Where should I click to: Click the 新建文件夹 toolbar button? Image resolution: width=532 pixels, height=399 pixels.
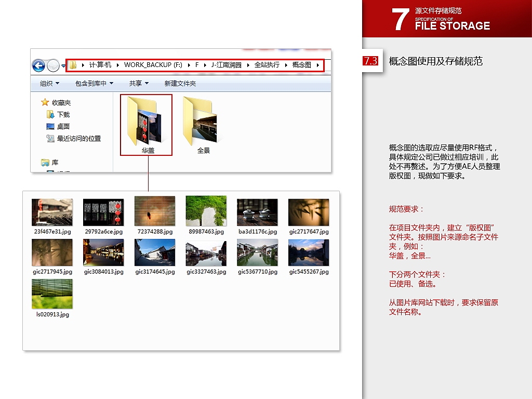pyautogui.click(x=180, y=84)
